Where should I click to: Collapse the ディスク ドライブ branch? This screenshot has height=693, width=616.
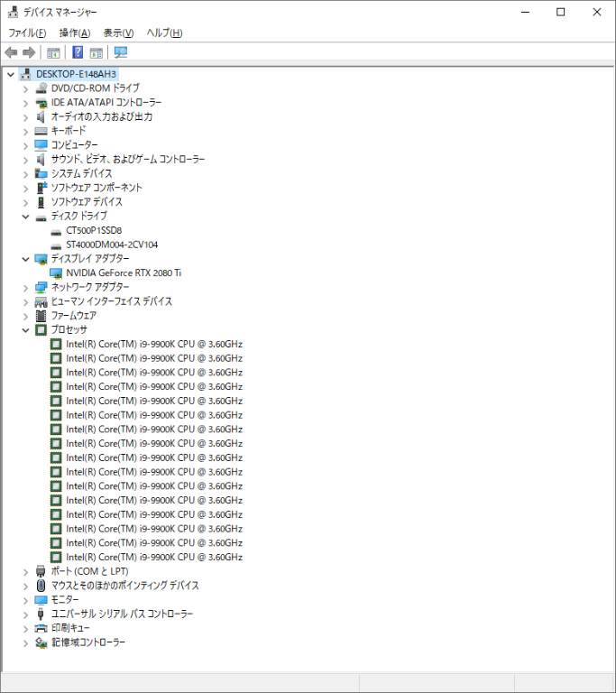(x=25, y=217)
